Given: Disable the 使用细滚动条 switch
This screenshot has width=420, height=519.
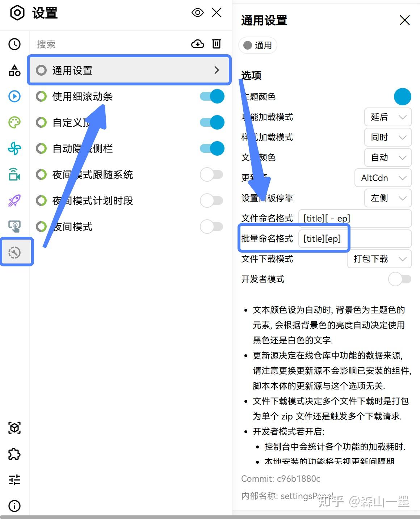Looking at the screenshot, I should point(212,96).
